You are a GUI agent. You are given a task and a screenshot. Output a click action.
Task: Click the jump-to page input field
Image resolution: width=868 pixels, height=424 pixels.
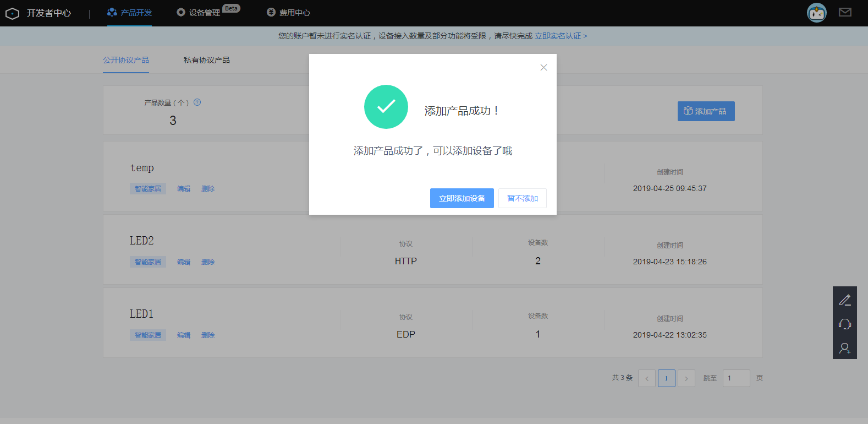(x=737, y=378)
